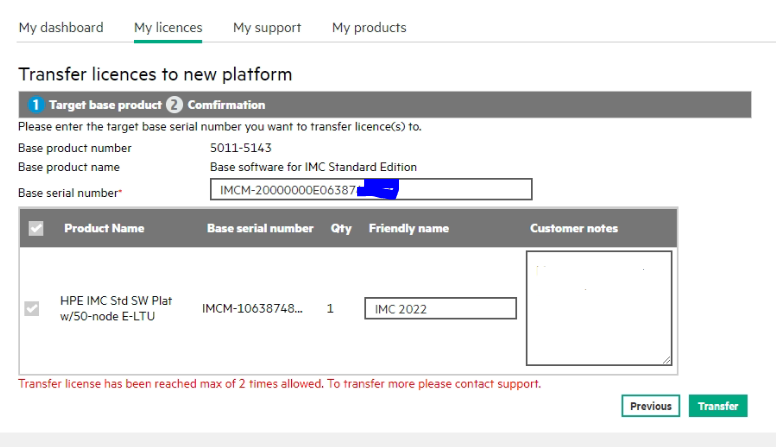
Task: Click the red transfer limit error message
Action: click(x=280, y=384)
